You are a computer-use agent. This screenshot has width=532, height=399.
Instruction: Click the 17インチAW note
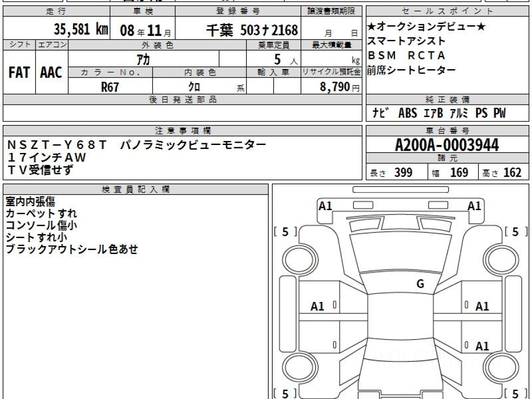47,157
